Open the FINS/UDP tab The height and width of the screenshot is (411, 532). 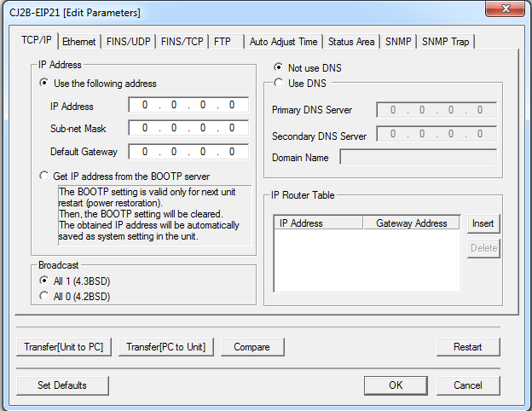tap(128, 42)
